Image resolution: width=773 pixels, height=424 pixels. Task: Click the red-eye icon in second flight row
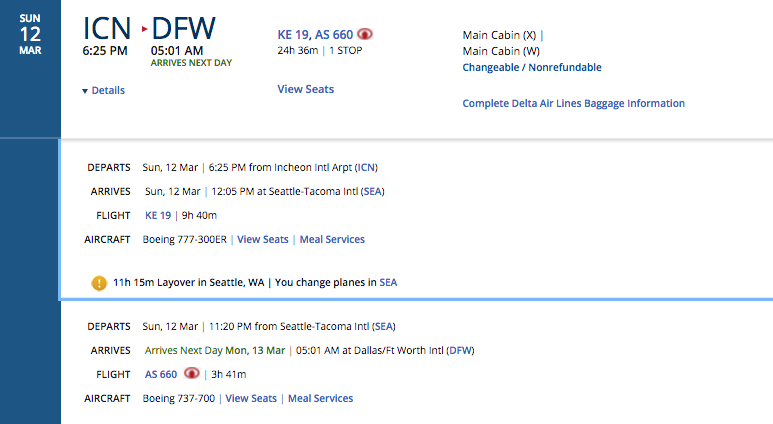(192, 374)
